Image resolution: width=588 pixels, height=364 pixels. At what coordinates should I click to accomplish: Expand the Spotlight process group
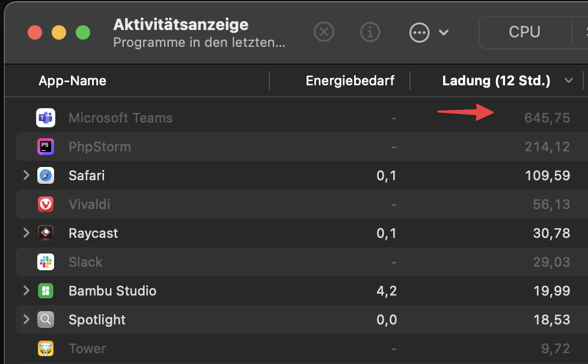click(x=26, y=320)
